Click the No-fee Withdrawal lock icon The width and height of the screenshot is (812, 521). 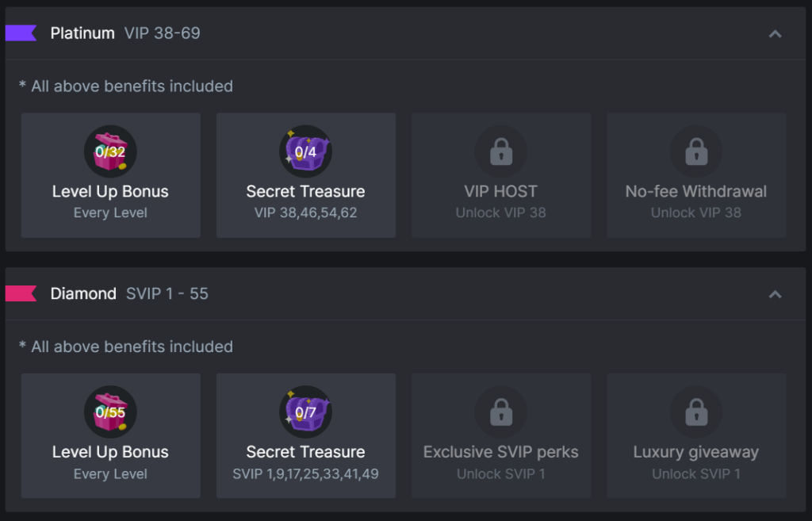point(696,151)
